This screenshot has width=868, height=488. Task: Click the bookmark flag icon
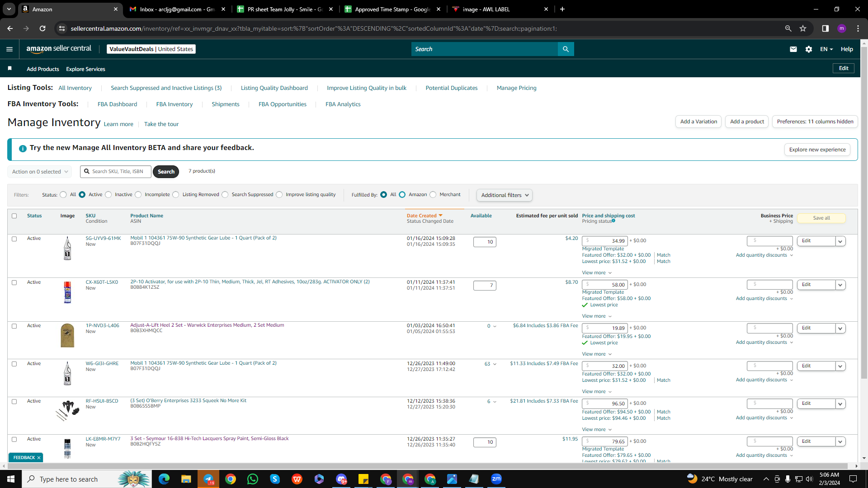pos(10,68)
